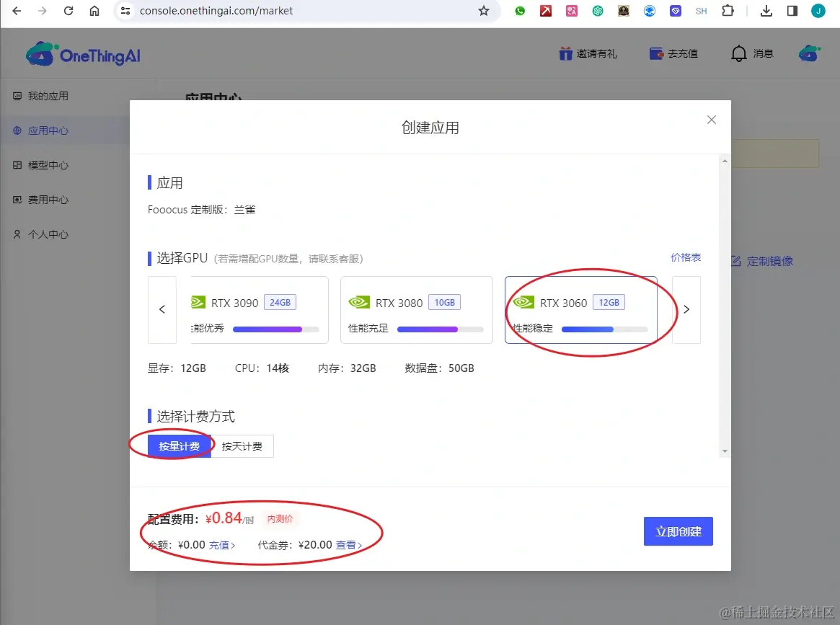
Task: Show more GPU options with right arrow
Action: coord(686,309)
